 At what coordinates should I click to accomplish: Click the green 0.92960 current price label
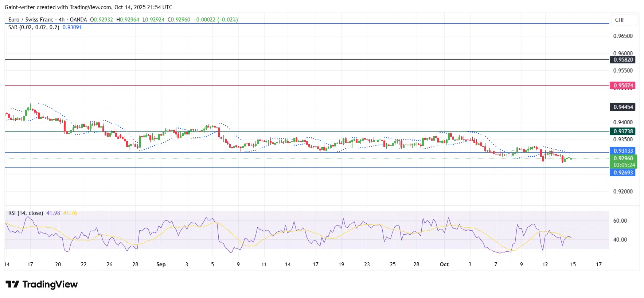point(623,158)
